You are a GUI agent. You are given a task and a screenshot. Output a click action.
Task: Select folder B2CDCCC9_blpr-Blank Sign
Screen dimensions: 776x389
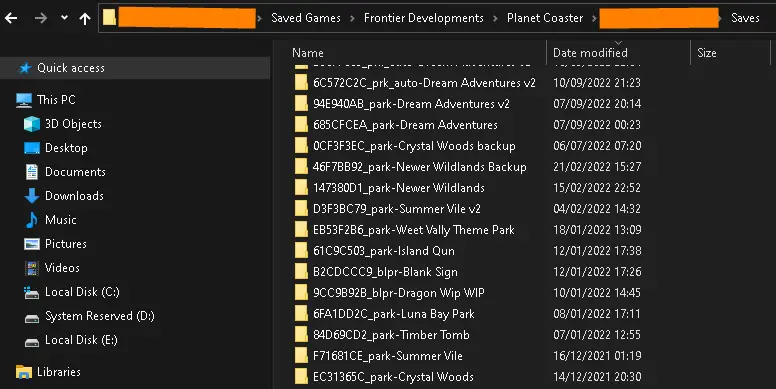pyautogui.click(x=386, y=272)
